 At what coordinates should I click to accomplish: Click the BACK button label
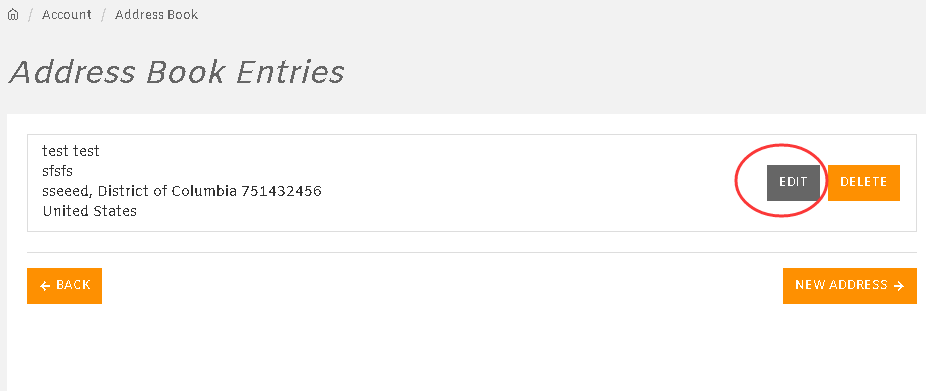[73, 285]
